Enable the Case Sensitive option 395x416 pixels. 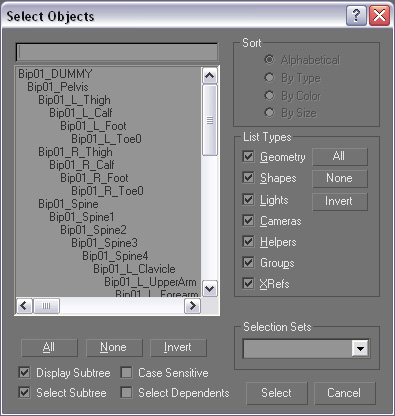click(x=126, y=372)
